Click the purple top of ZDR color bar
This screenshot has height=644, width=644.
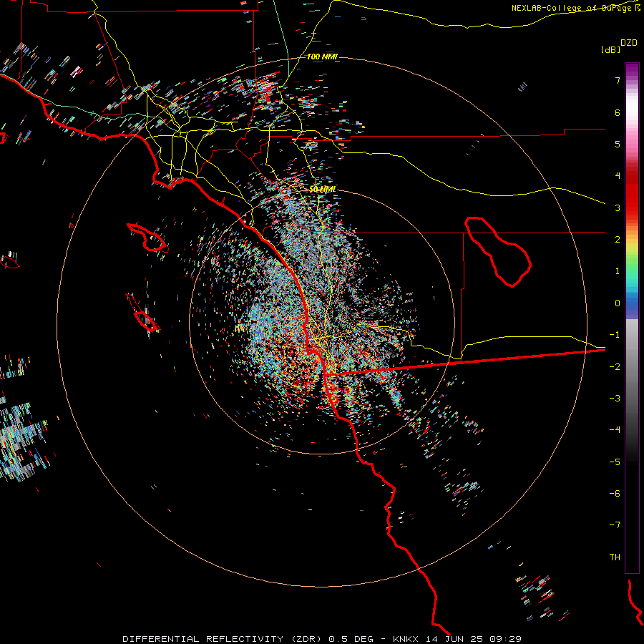[x=632, y=69]
